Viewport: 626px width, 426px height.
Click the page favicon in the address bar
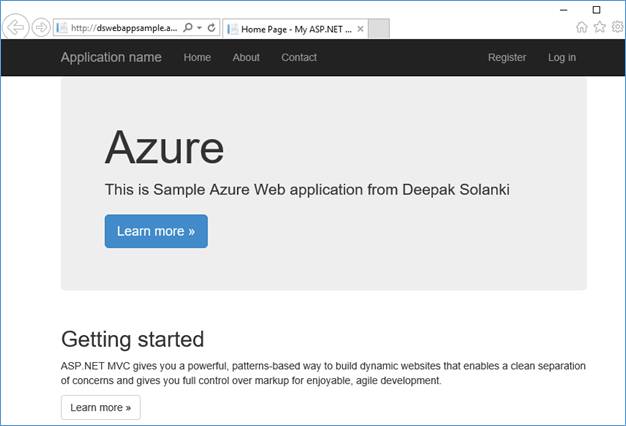point(61,28)
